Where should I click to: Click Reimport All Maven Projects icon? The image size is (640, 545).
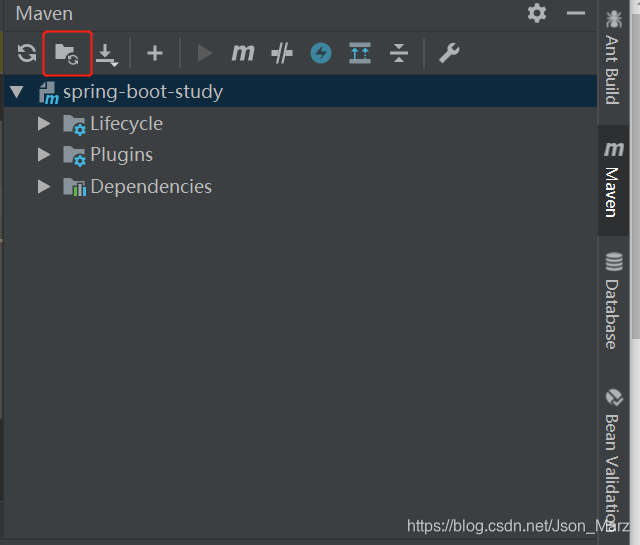pyautogui.click(x=27, y=53)
